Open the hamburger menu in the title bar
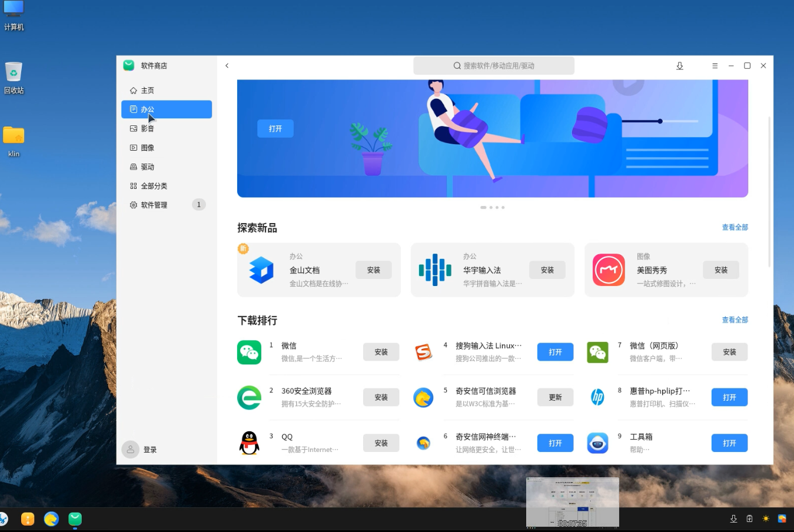794x532 pixels. pos(715,66)
